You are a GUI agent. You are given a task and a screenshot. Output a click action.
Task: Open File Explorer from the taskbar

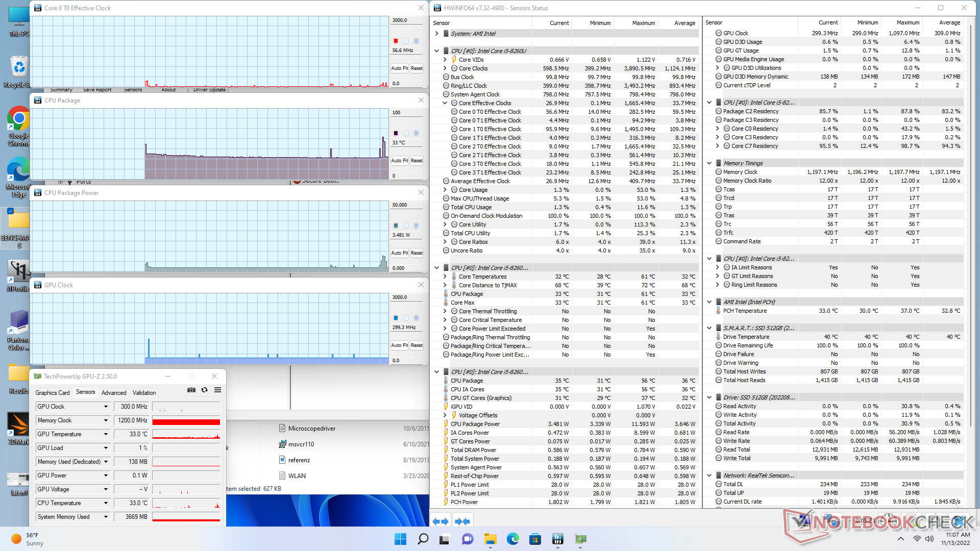click(490, 539)
